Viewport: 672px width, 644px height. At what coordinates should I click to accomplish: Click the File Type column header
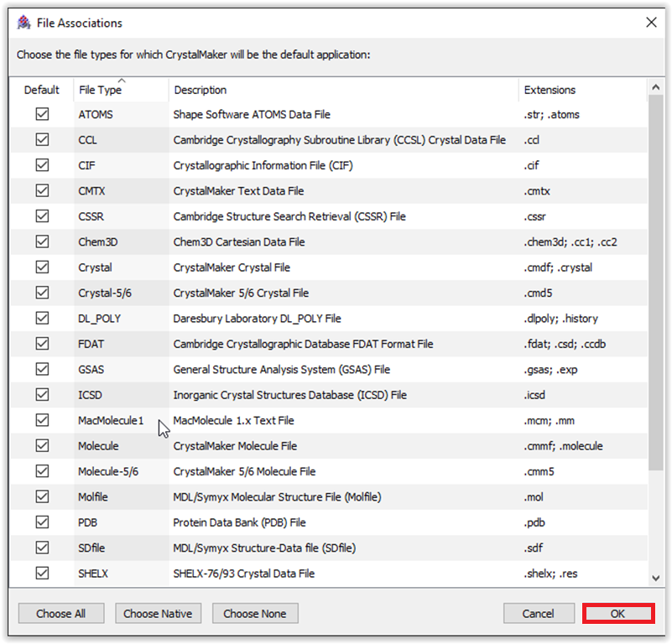coord(102,90)
